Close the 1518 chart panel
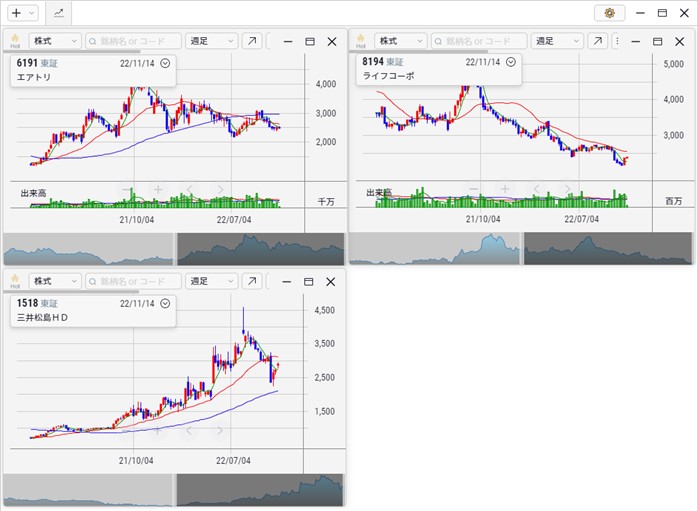 (330, 282)
